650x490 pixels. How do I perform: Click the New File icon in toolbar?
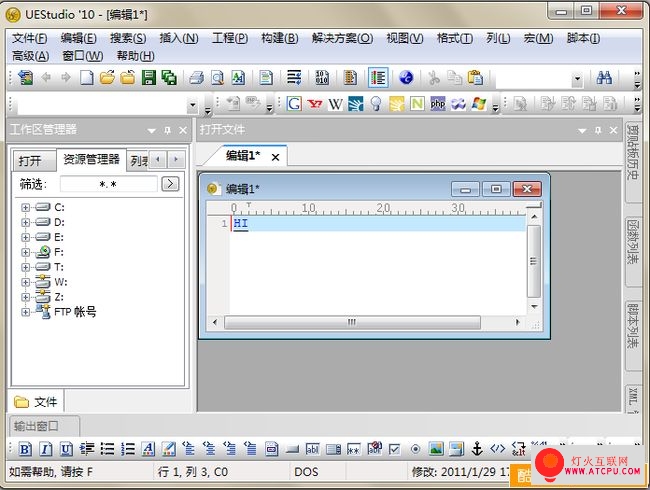[87, 78]
